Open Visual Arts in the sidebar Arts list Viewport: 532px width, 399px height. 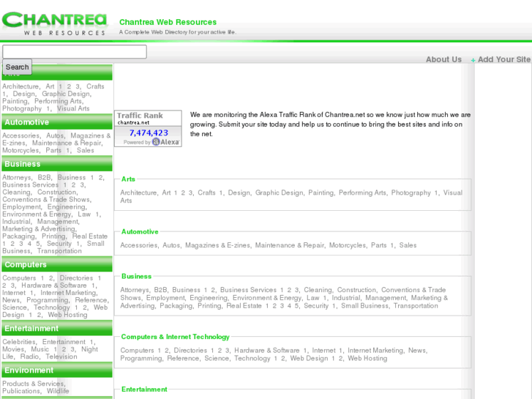click(x=73, y=108)
